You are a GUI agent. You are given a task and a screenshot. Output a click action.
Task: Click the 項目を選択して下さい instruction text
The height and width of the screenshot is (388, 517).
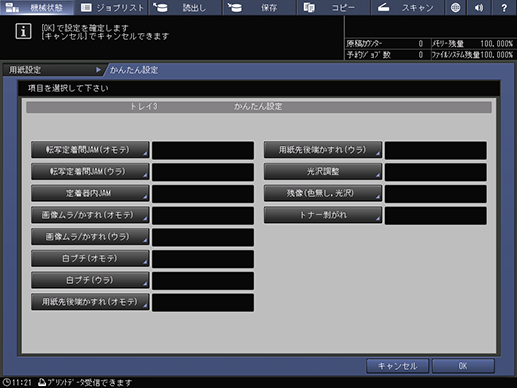(x=68, y=88)
